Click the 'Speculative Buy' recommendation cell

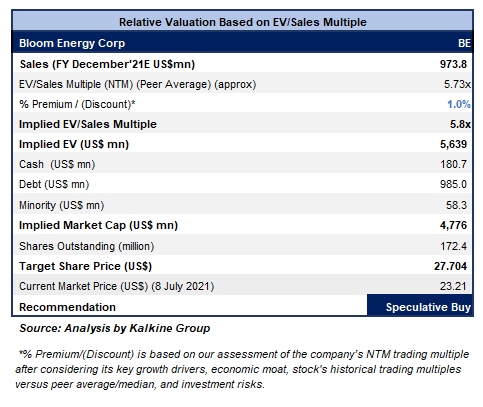coord(420,305)
